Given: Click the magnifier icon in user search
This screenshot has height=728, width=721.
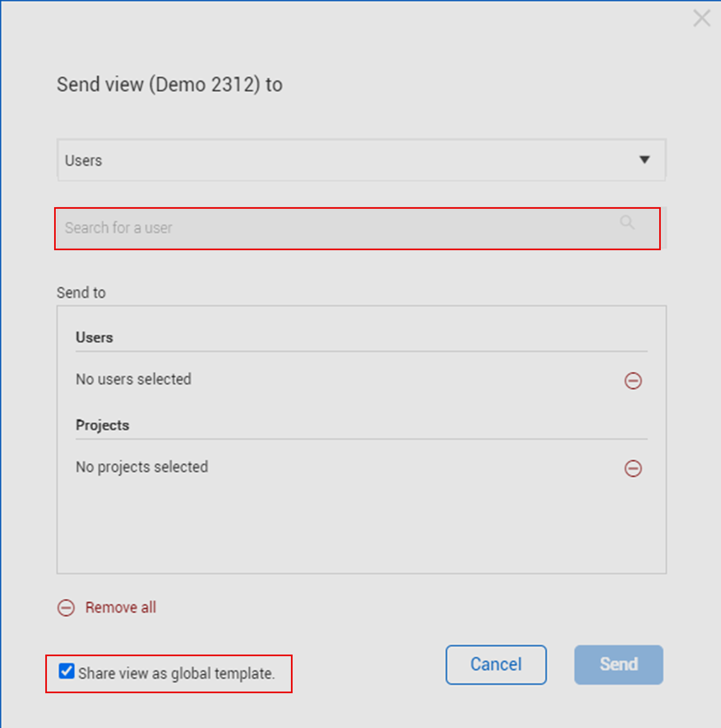Looking at the screenshot, I should 627,223.
